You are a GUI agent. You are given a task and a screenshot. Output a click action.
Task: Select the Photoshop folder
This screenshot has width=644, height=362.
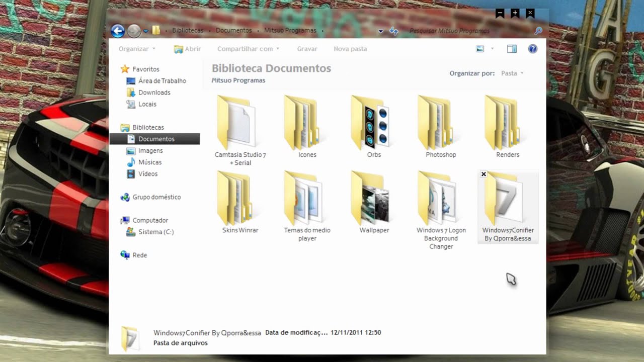[x=441, y=126]
